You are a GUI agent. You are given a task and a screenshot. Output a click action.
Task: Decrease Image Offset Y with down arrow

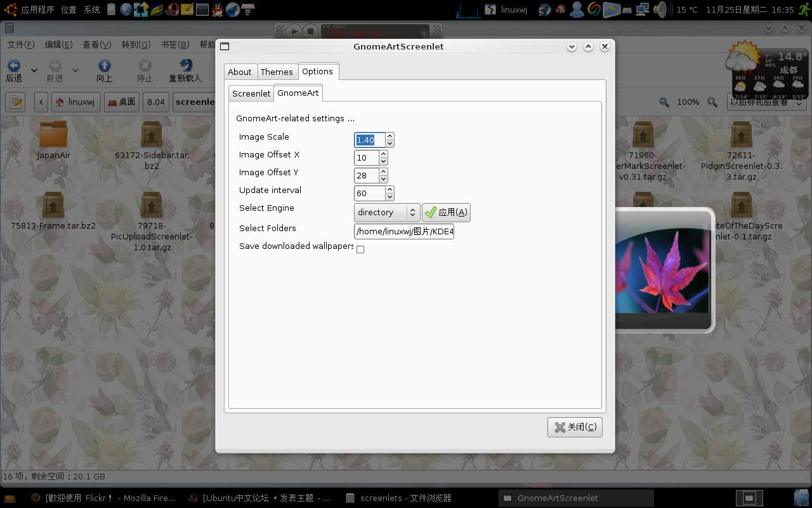point(383,179)
